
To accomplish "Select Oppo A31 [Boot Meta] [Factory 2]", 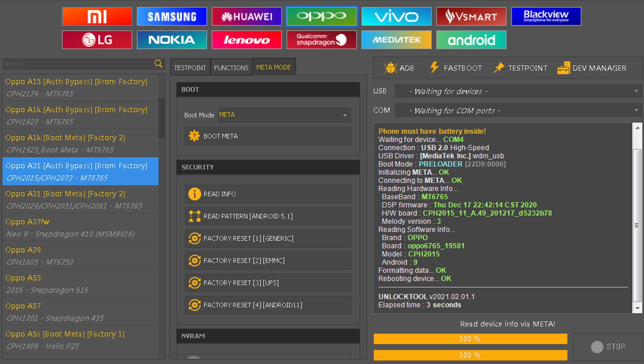I will 80,200.
